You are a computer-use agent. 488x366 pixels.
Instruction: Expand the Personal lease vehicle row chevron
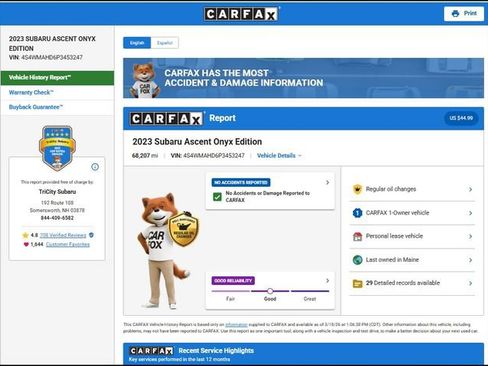tap(470, 236)
